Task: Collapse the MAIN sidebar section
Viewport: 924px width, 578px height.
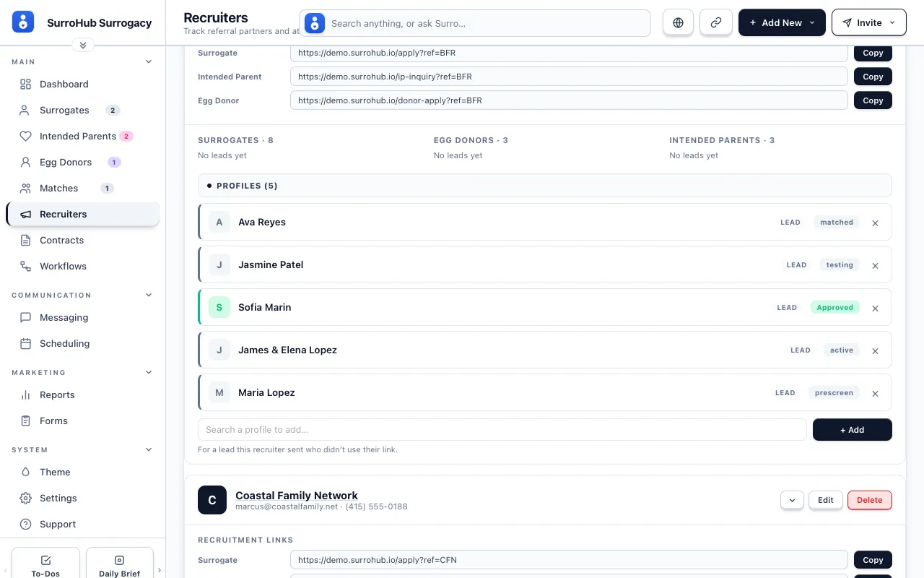Action: (149, 62)
